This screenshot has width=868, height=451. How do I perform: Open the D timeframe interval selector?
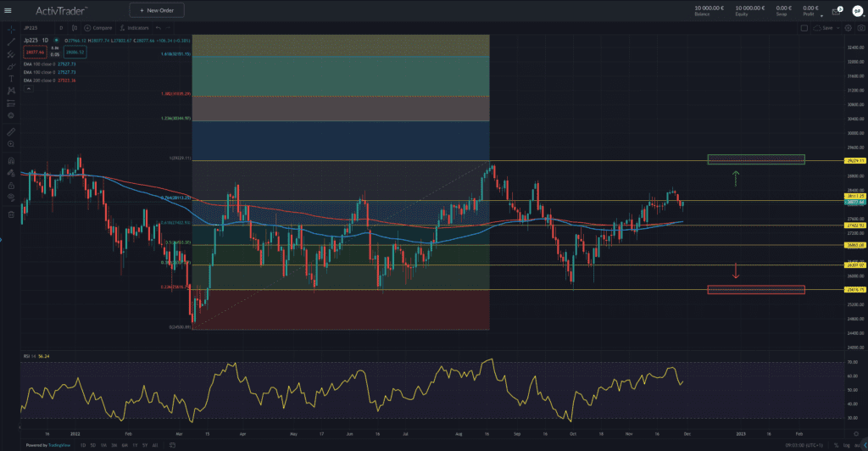(x=61, y=28)
